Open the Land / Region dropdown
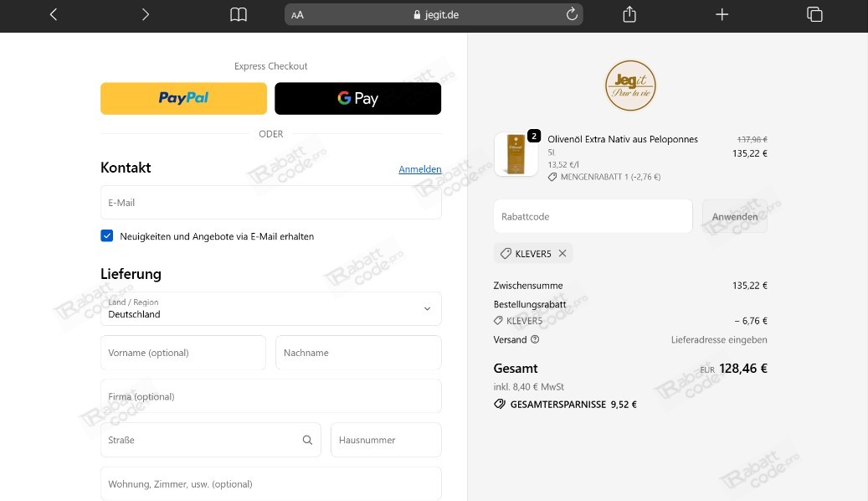This screenshot has width=868, height=501. point(426,307)
